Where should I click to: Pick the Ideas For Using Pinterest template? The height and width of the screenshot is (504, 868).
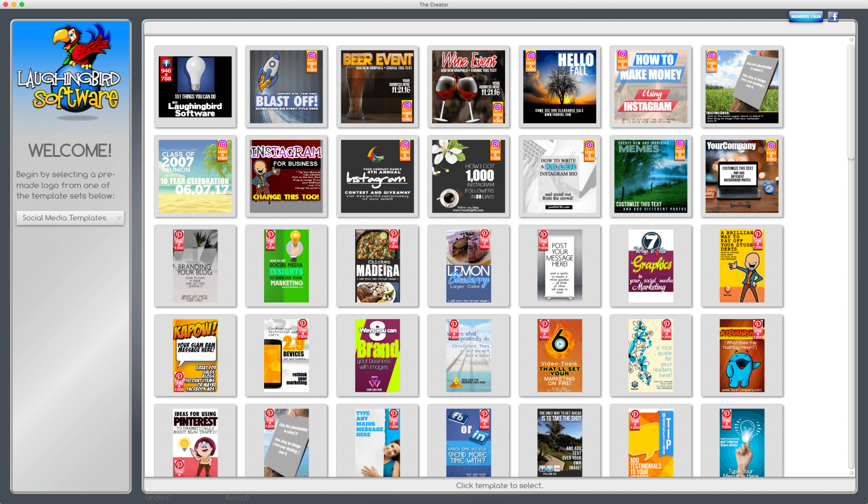[195, 442]
